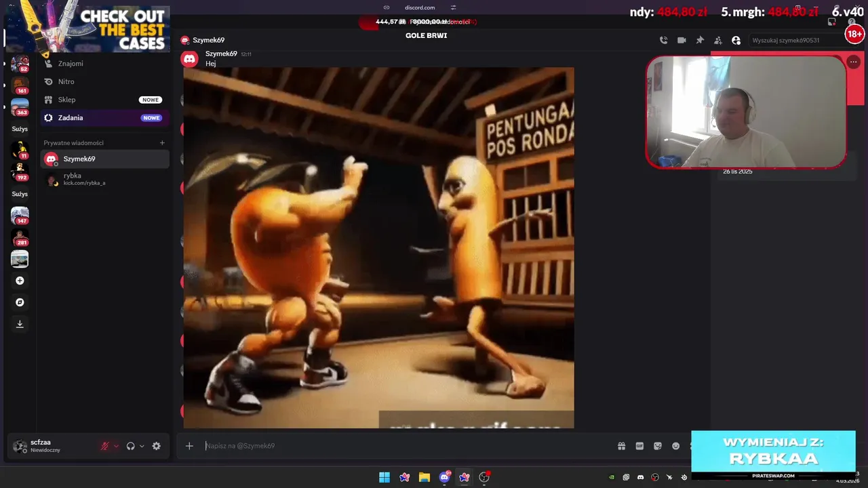Add a server with the plus button

point(20,281)
